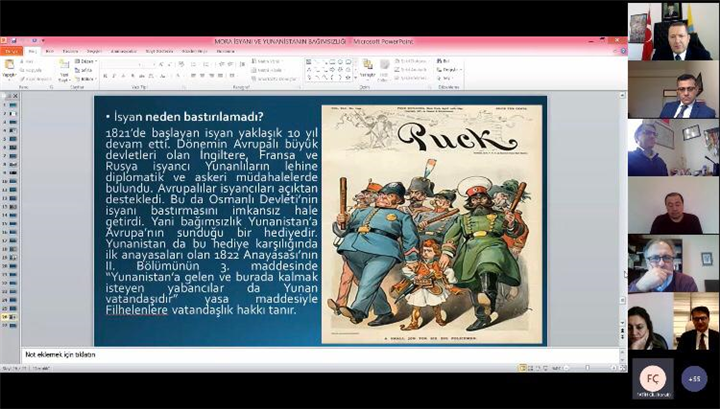Open the Paragraf group dialog launcher
This screenshot has height=409, width=720.
point(298,87)
